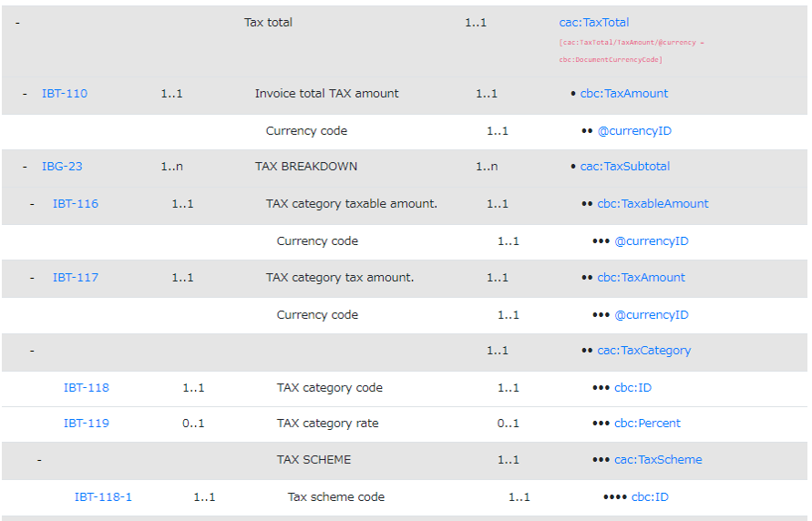Image resolution: width=812 pixels, height=521 pixels.
Task: Collapse the IBT-117 row
Action: tap(32, 278)
